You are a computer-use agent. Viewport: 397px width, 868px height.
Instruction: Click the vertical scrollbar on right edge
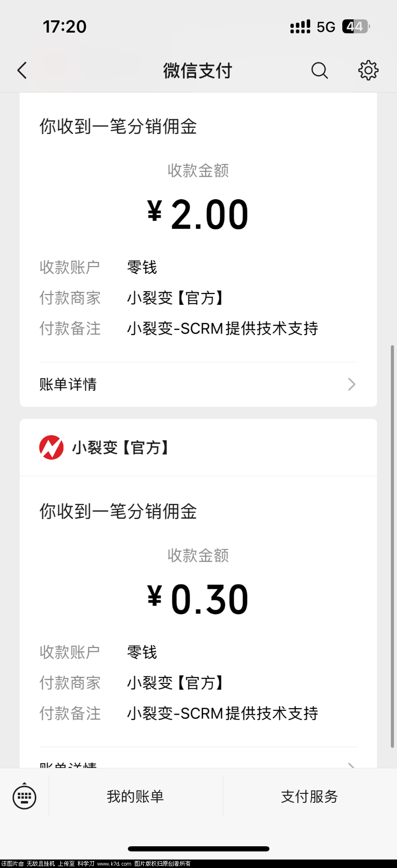pyautogui.click(x=392, y=546)
